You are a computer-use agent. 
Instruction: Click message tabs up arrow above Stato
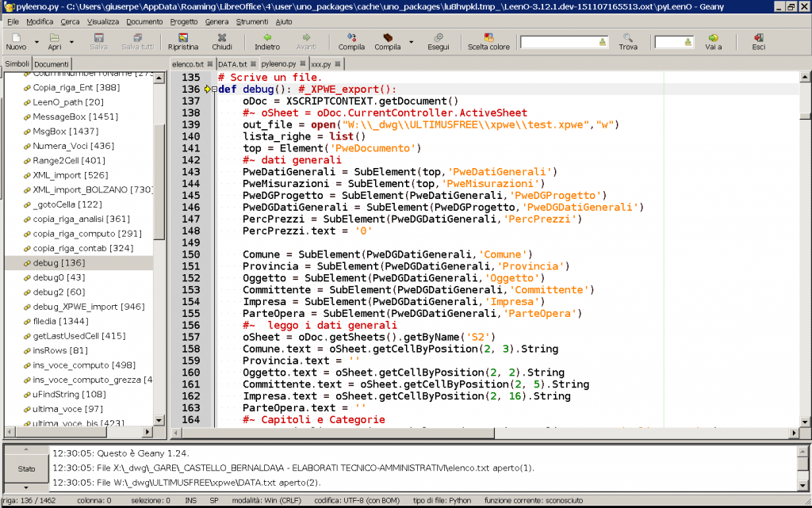[x=26, y=449]
